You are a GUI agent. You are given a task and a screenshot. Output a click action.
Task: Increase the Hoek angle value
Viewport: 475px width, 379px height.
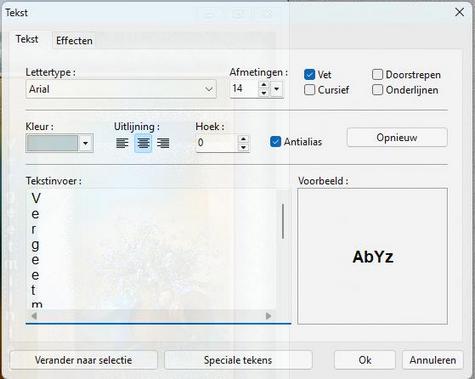point(244,139)
